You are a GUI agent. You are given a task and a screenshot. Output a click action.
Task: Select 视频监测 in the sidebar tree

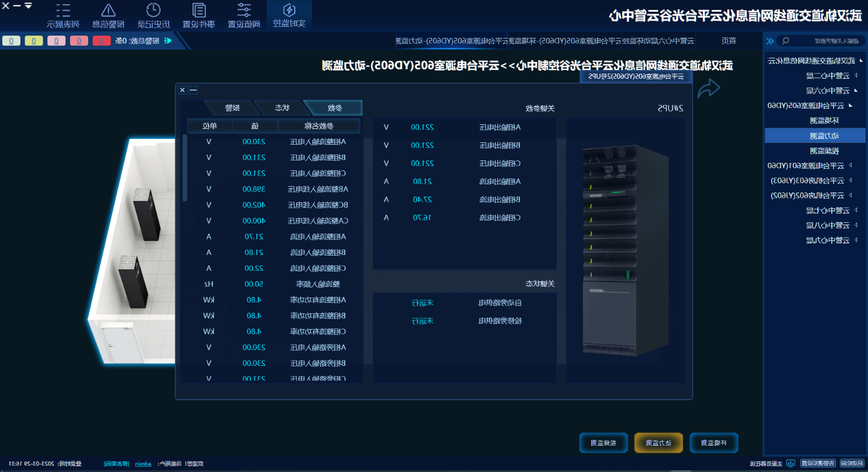point(823,150)
